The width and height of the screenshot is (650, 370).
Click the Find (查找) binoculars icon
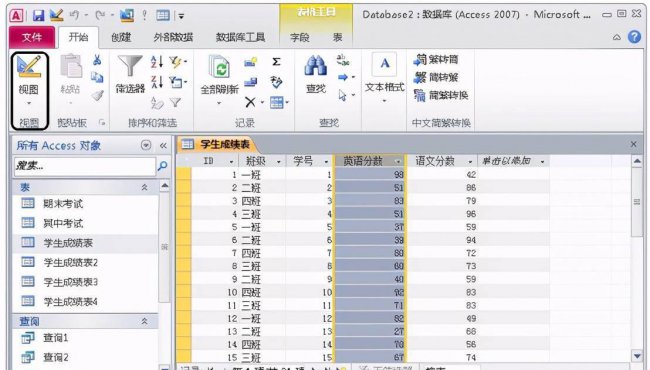[x=316, y=66]
